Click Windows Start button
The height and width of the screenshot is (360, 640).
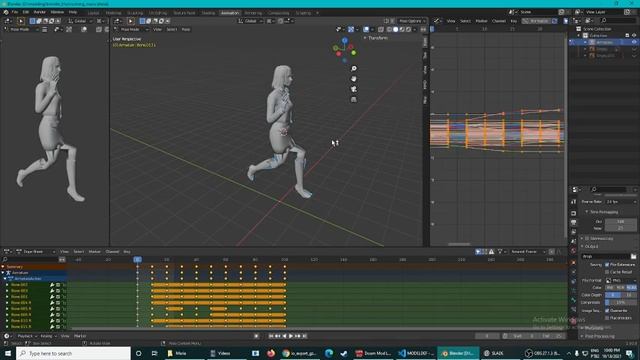click(x=8, y=353)
